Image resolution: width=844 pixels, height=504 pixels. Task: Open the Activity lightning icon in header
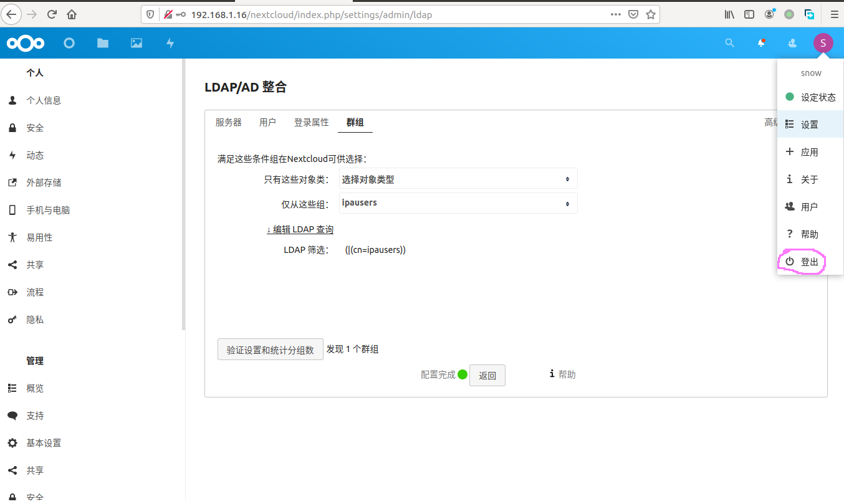pos(170,43)
